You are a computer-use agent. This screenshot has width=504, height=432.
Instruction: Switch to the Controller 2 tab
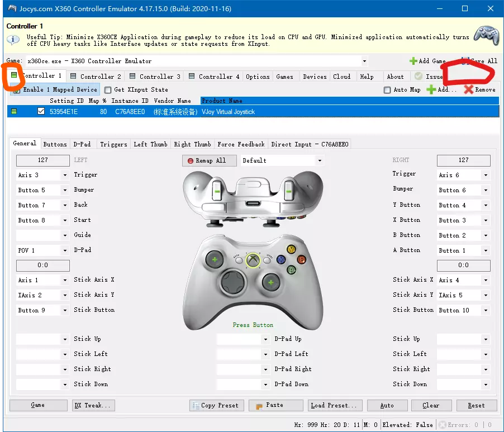click(96, 77)
